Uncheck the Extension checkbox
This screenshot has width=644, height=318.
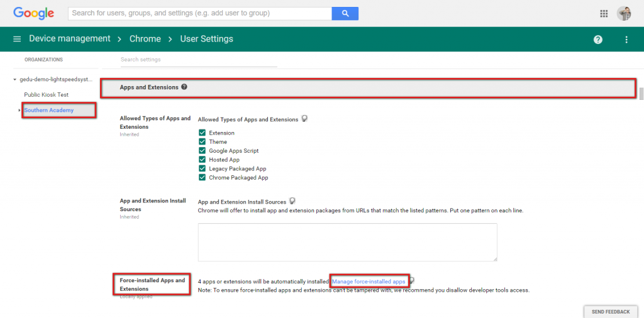click(202, 133)
